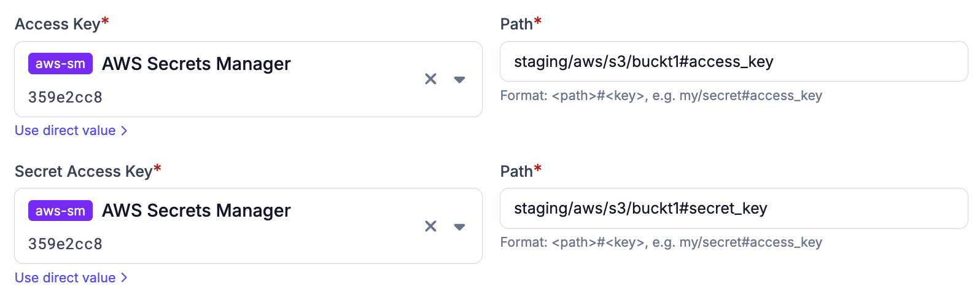The image size is (980, 302).
Task: Click chevron beside Secret Access Key's Use direct value
Action: [x=124, y=277]
